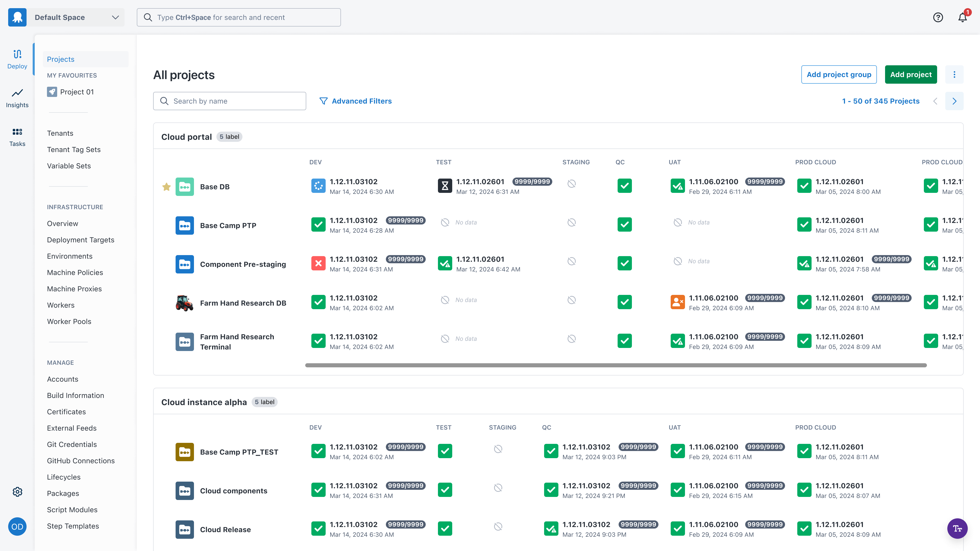Go to the next page of projects
The height and width of the screenshot is (551, 980).
(x=954, y=101)
